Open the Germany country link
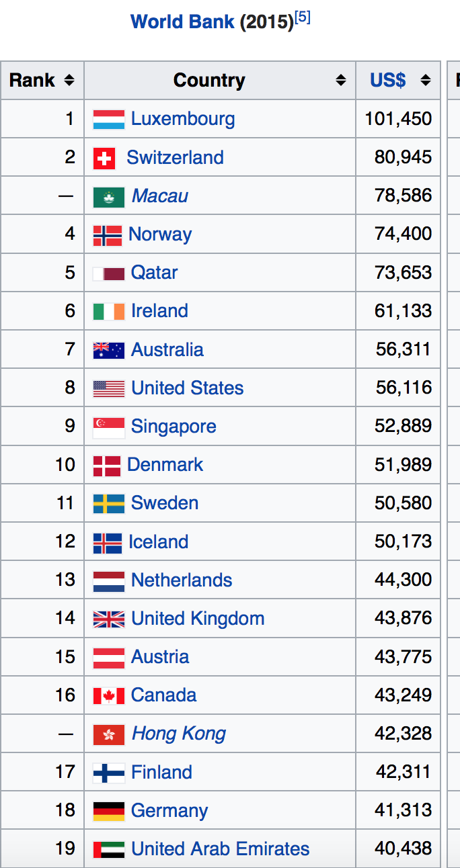This screenshot has height=868, width=460. 169,811
